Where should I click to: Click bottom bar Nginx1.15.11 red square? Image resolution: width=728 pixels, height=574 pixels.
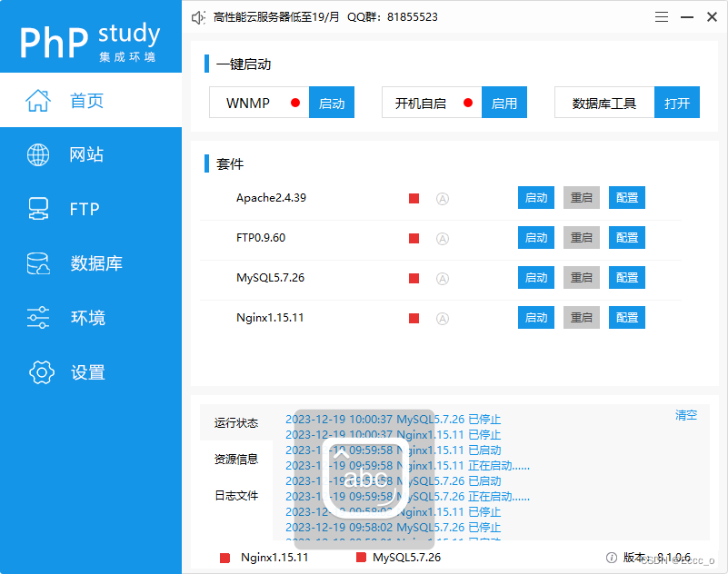[x=225, y=558]
